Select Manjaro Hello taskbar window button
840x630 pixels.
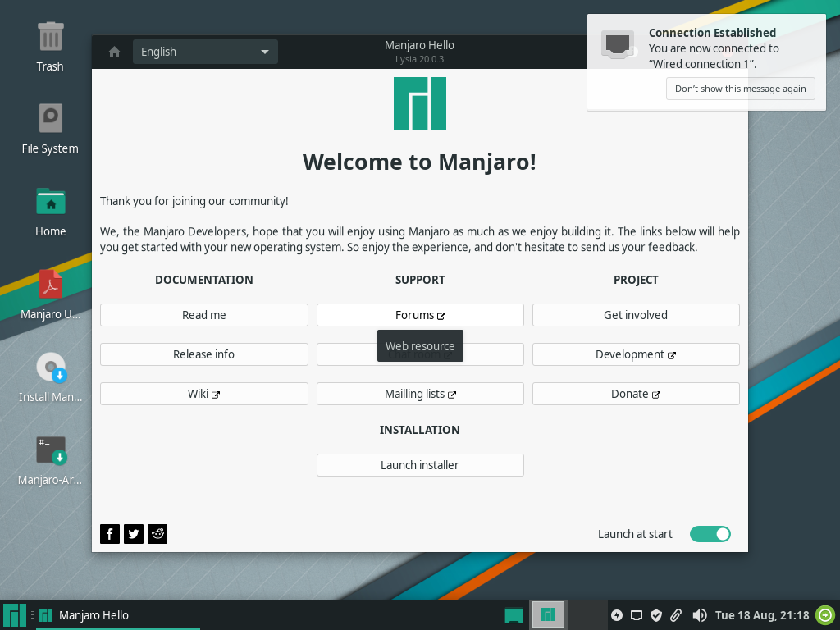pyautogui.click(x=118, y=615)
